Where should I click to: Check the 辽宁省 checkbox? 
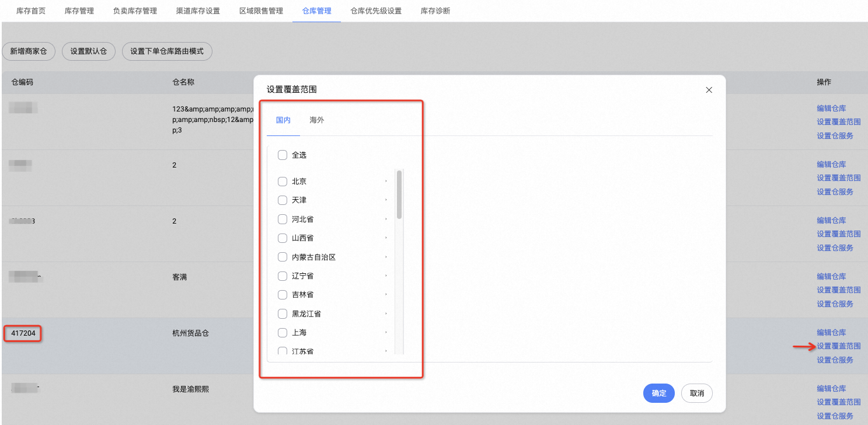tap(283, 276)
